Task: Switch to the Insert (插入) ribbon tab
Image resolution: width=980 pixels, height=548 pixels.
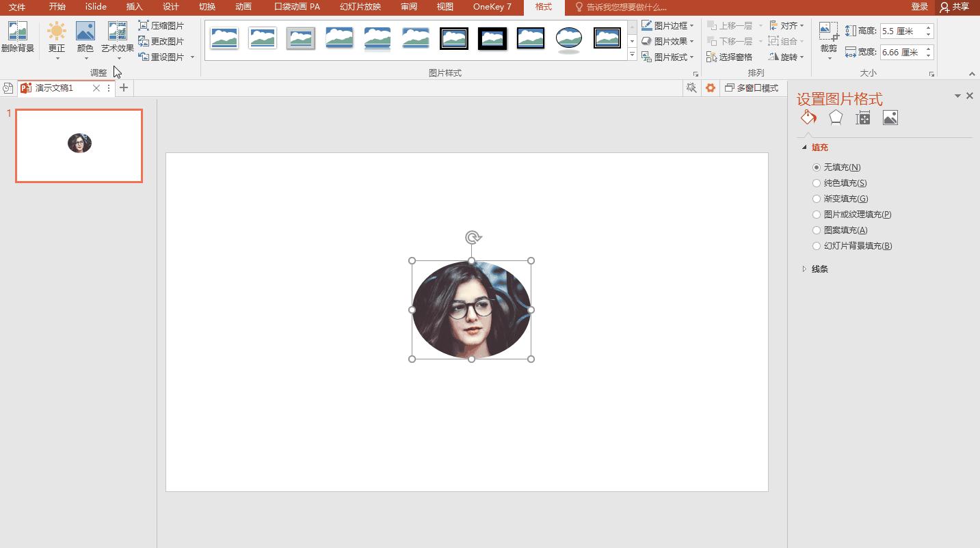Action: 134,7
